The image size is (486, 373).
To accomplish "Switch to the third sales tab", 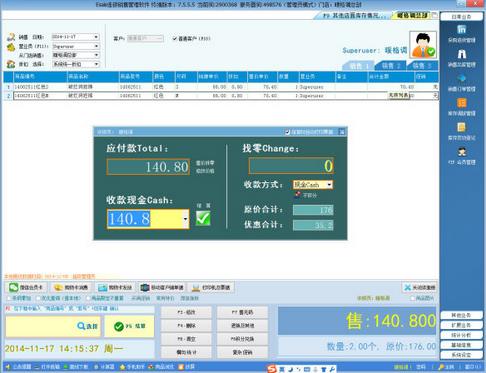I will pyautogui.click(x=422, y=66).
